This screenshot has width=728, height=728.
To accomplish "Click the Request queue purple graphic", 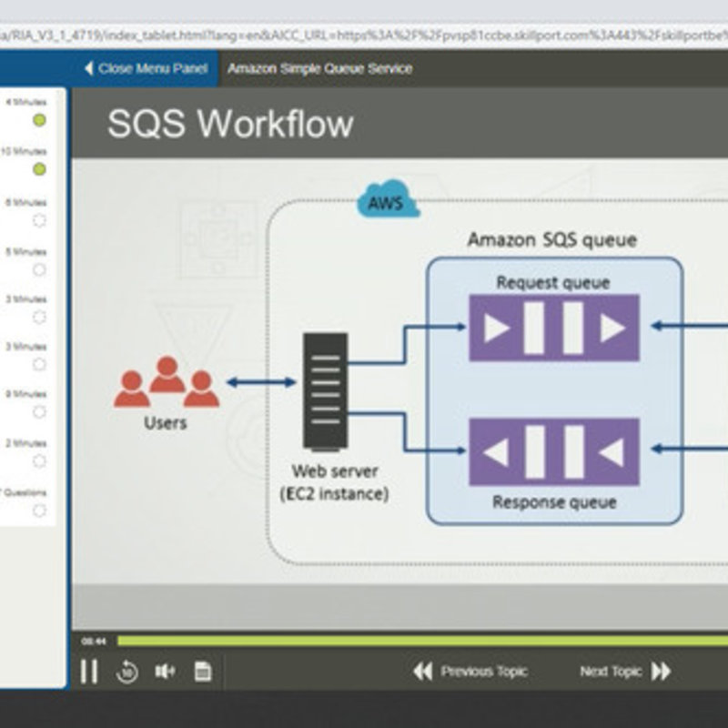I will coord(553,328).
